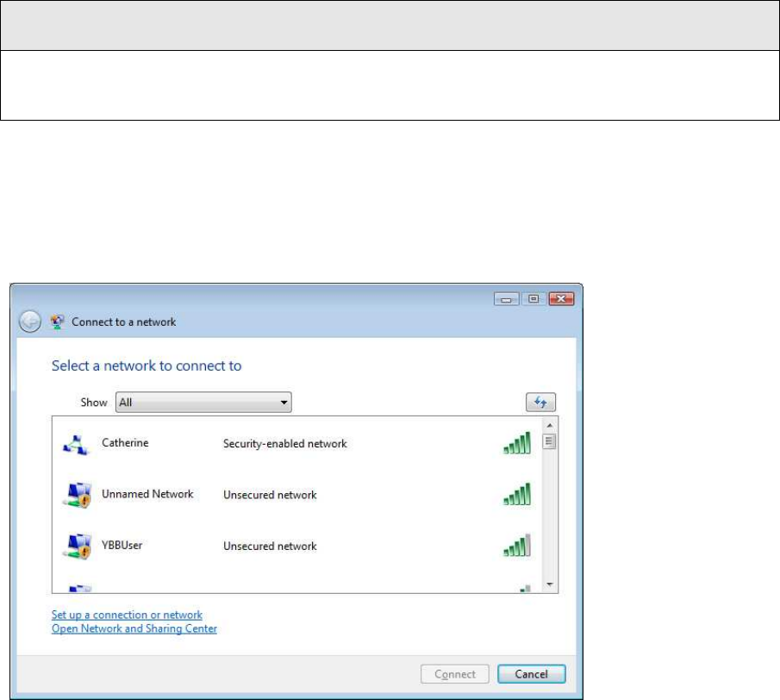780x700 pixels.
Task: Click the Unnamed Network shield icon
Action: (x=77, y=495)
